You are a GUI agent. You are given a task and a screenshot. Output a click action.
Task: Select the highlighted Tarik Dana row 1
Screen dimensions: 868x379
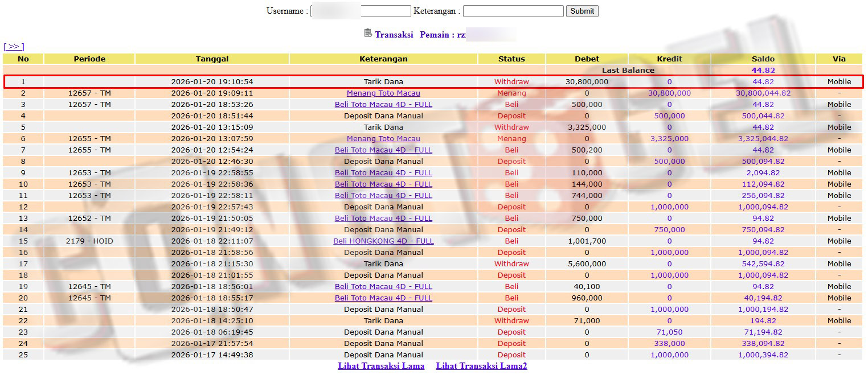click(383, 82)
